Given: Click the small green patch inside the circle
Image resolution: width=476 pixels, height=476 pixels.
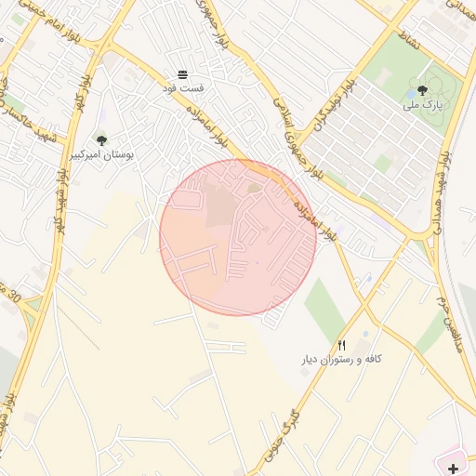Looking at the screenshot, I should point(254,188).
